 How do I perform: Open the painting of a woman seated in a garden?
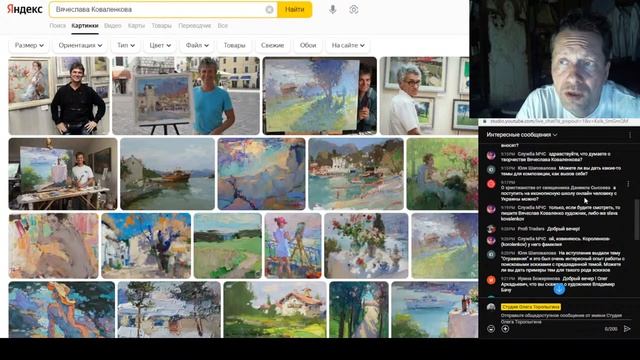click(442, 174)
